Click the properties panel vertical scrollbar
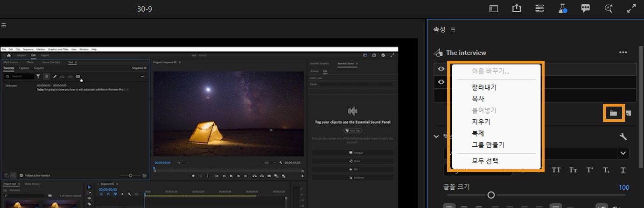The height and width of the screenshot is (208, 644). point(641,108)
